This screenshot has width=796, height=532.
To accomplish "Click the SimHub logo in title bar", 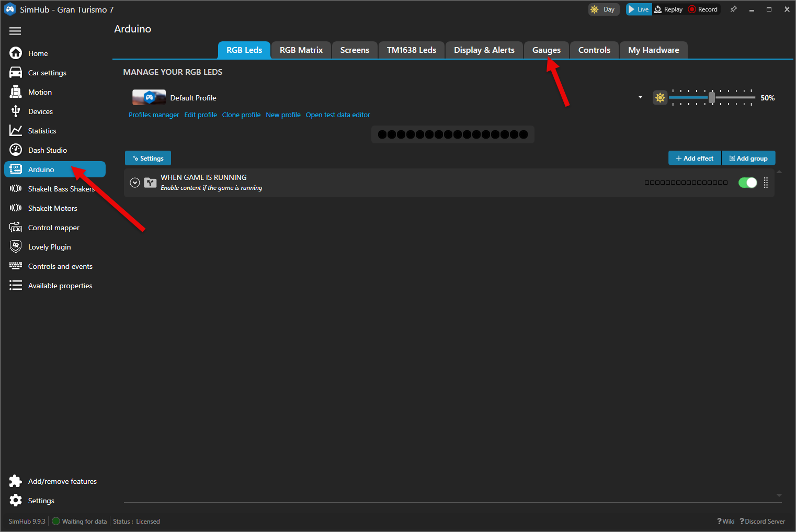I will (x=10, y=9).
